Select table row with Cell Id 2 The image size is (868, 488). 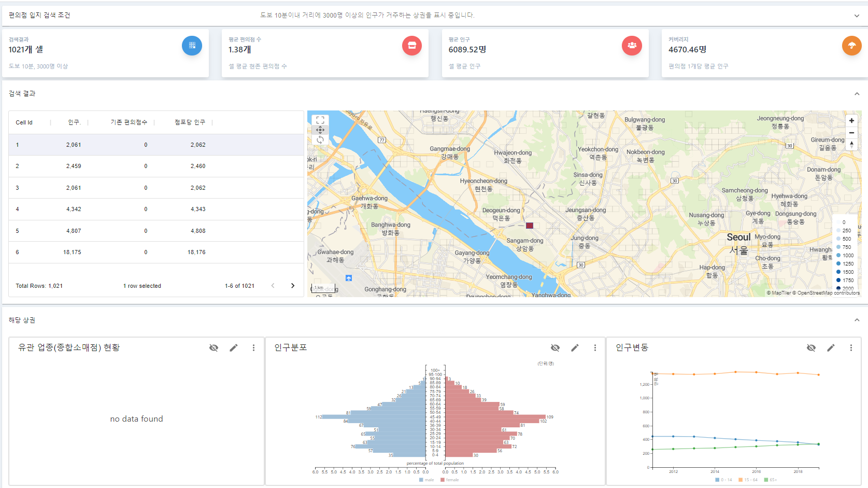(x=156, y=166)
